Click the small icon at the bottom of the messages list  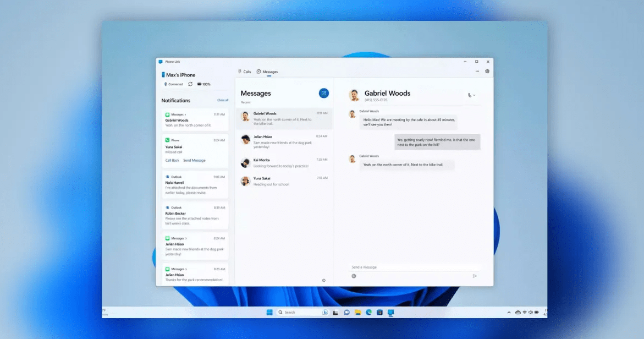pos(323,281)
